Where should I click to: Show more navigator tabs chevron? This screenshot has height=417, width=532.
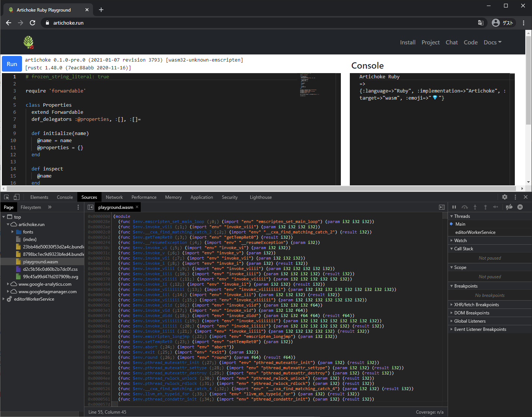(x=50, y=207)
